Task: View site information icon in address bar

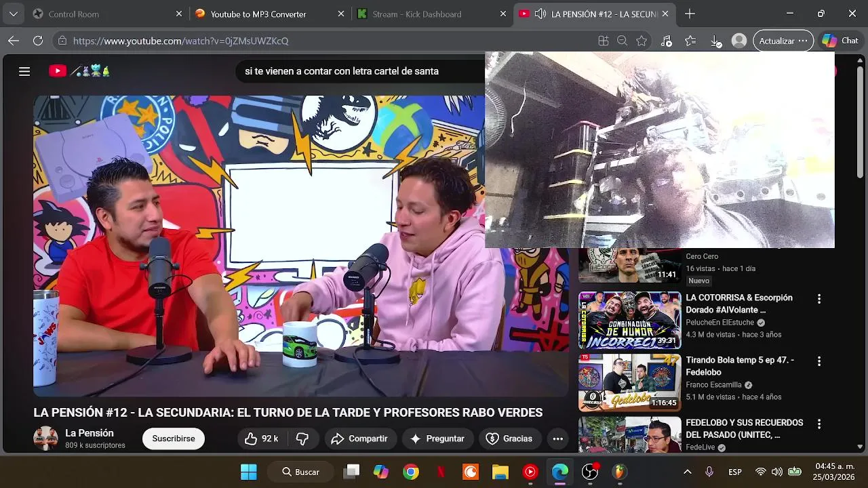Action: (x=62, y=41)
